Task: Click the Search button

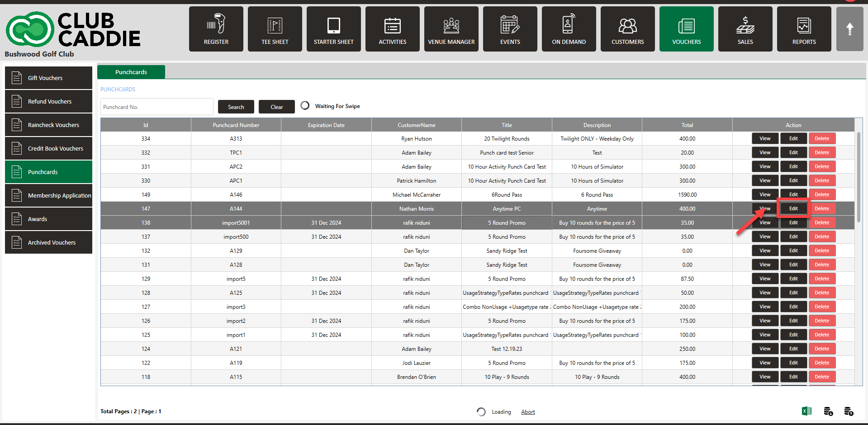Action: 236,107
